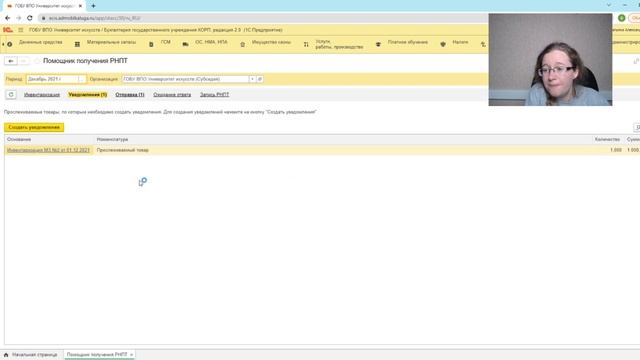The width and height of the screenshot is (640, 360).
Task: Click the copy link icon at right
Action: pyautogui.click(x=636, y=61)
